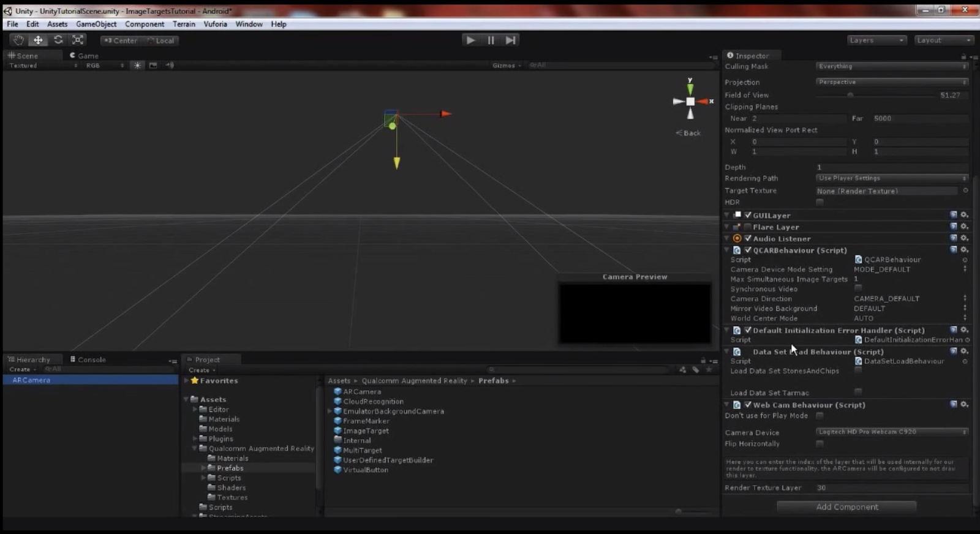The height and width of the screenshot is (534, 980).
Task: Enable Load Data Set StonesAndChips
Action: [858, 370]
